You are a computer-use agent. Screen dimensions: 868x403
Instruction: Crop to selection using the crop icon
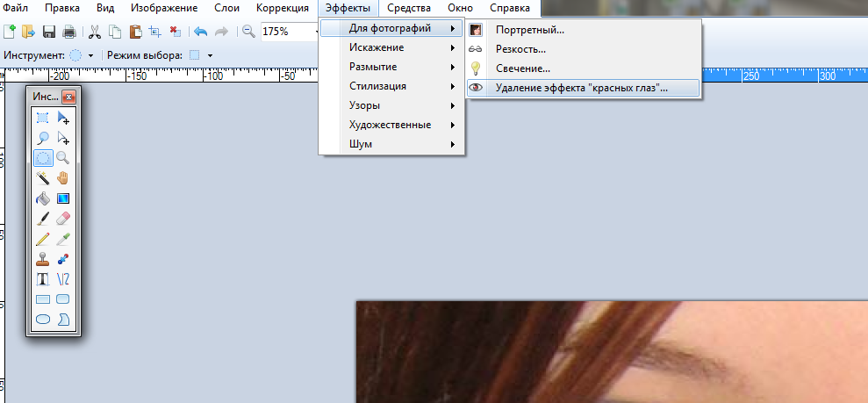[x=155, y=32]
